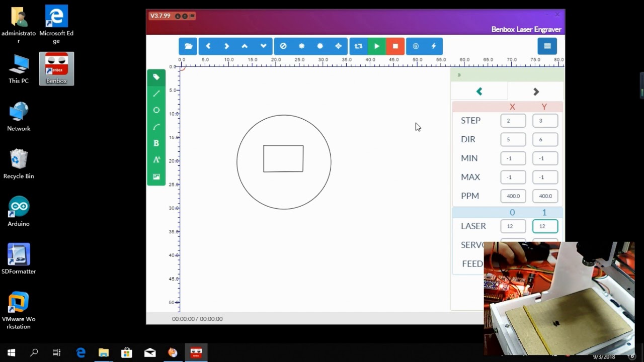This screenshot has width=644, height=362.
Task: Click the crossed-circle ban icon in toolbar
Action: (x=283, y=46)
